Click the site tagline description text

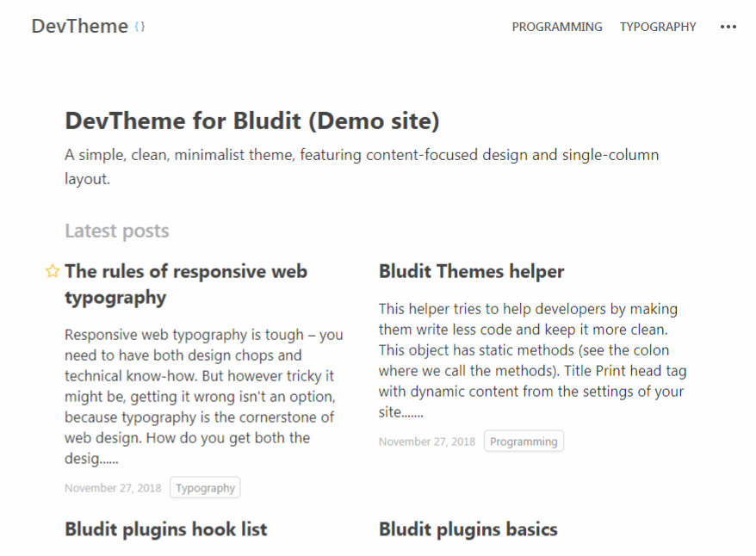(362, 167)
